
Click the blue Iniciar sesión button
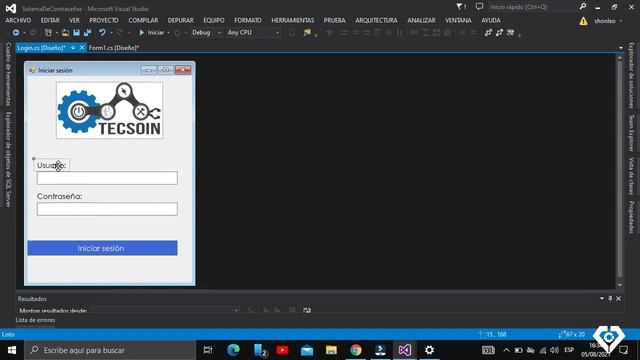[102, 248]
